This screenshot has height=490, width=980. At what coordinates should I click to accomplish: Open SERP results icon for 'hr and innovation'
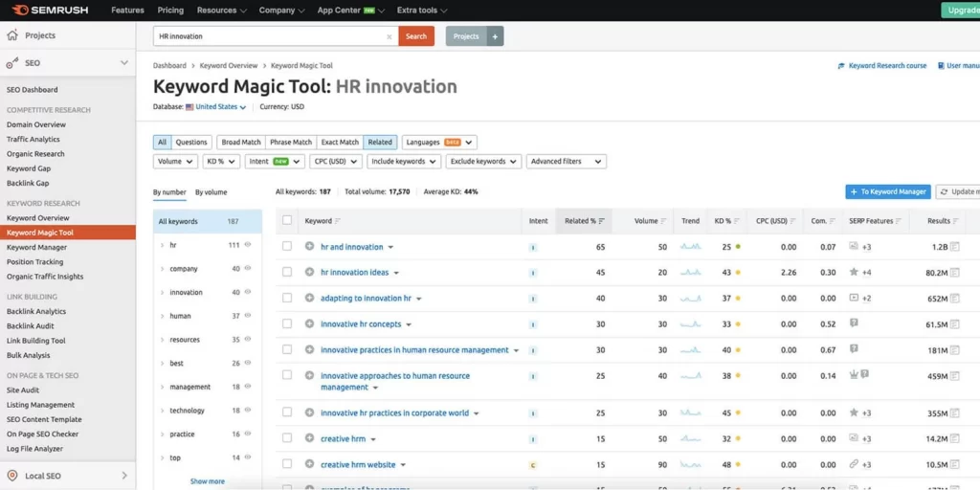coord(954,247)
